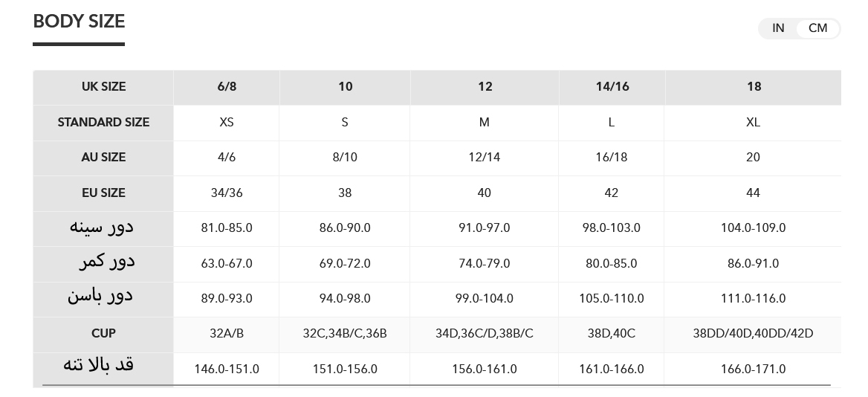Click EU size 40 cell

(485, 193)
